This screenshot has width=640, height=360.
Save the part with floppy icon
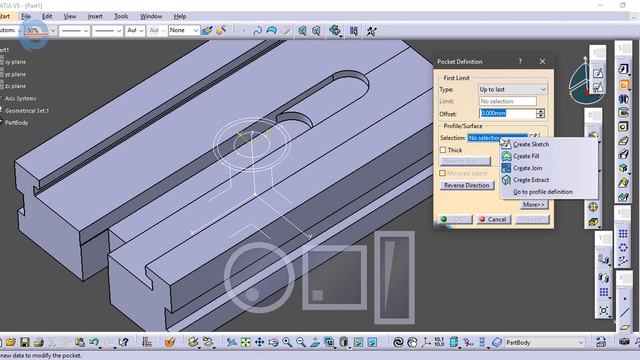pos(24,342)
